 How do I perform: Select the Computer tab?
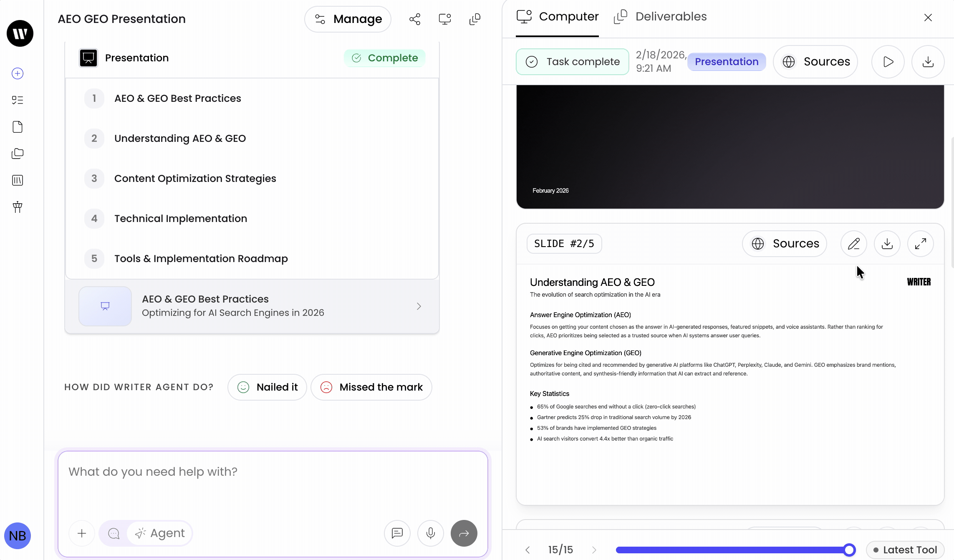pyautogui.click(x=558, y=17)
